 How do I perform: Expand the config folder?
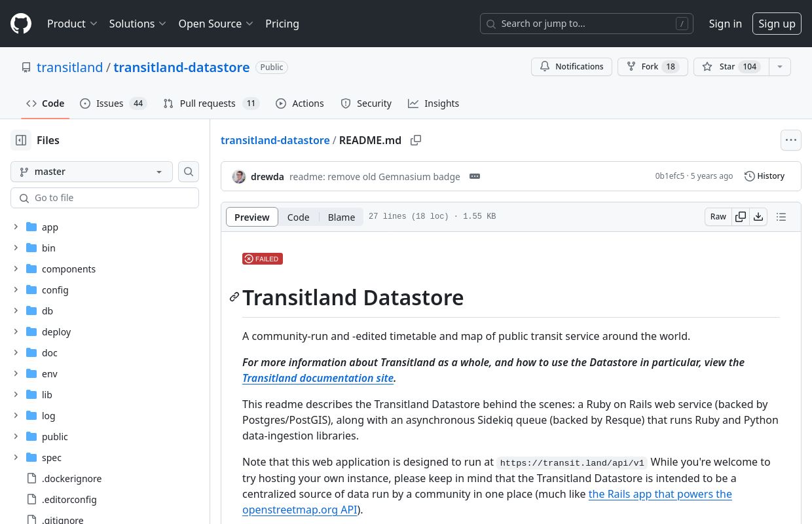coord(16,290)
